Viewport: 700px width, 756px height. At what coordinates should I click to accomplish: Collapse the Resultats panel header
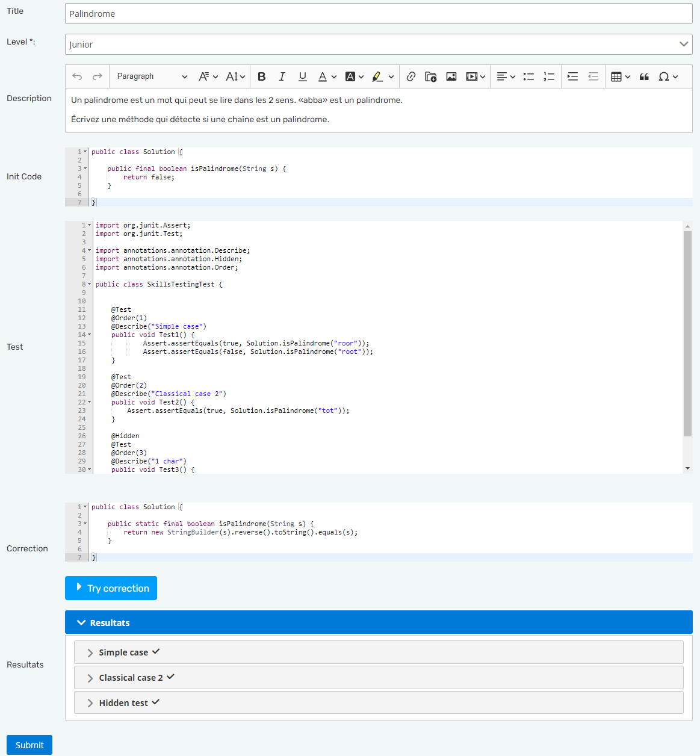tap(378, 622)
